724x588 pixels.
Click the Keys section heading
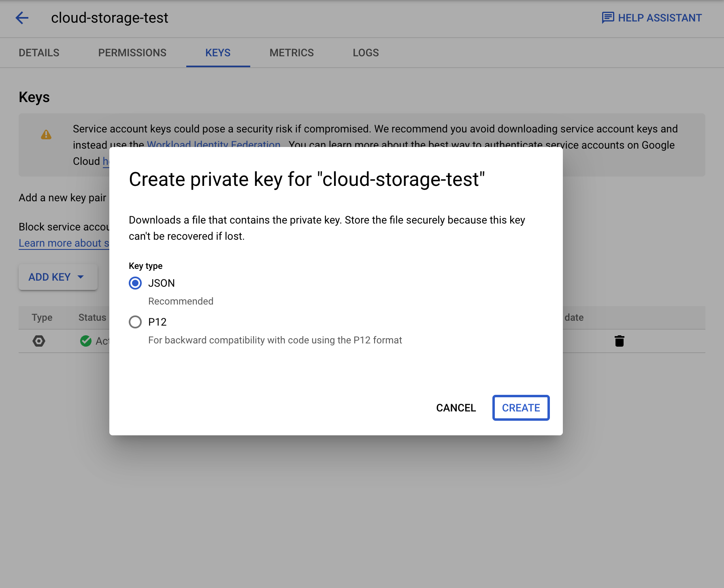coord(34,97)
